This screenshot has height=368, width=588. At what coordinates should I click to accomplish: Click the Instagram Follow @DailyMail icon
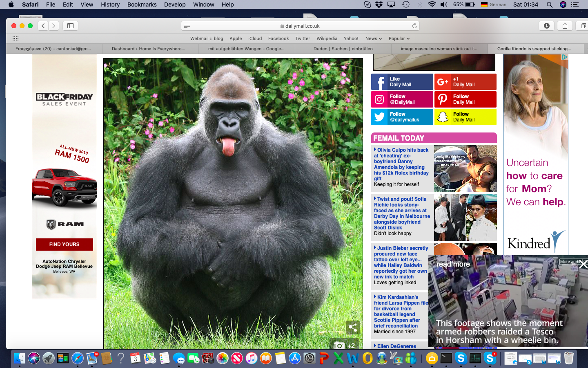pos(380,99)
